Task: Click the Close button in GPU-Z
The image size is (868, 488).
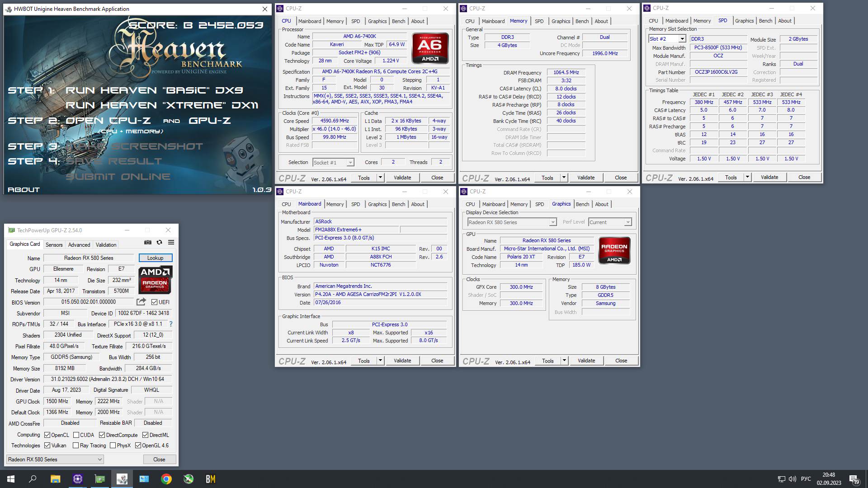Action: point(159,459)
